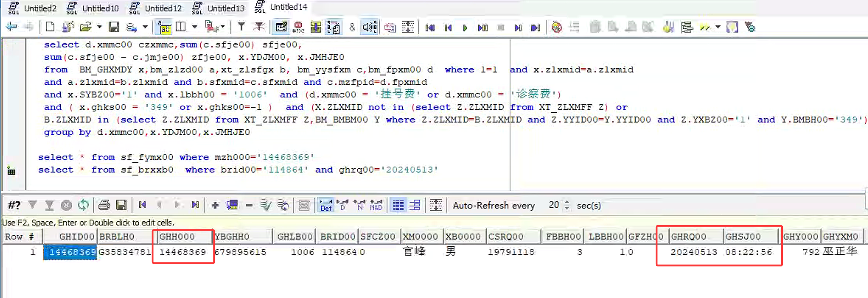
Task: Save the script using the top toolbar disk
Action: [x=114, y=27]
